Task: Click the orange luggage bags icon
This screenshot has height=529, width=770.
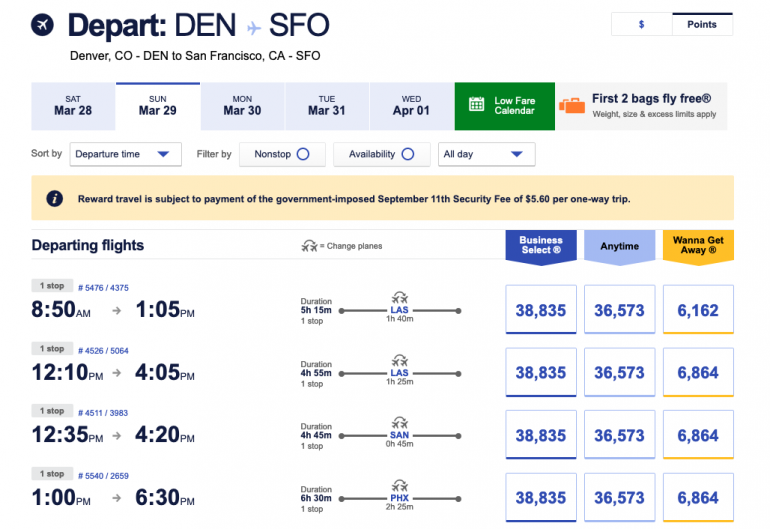Action: 573,106
